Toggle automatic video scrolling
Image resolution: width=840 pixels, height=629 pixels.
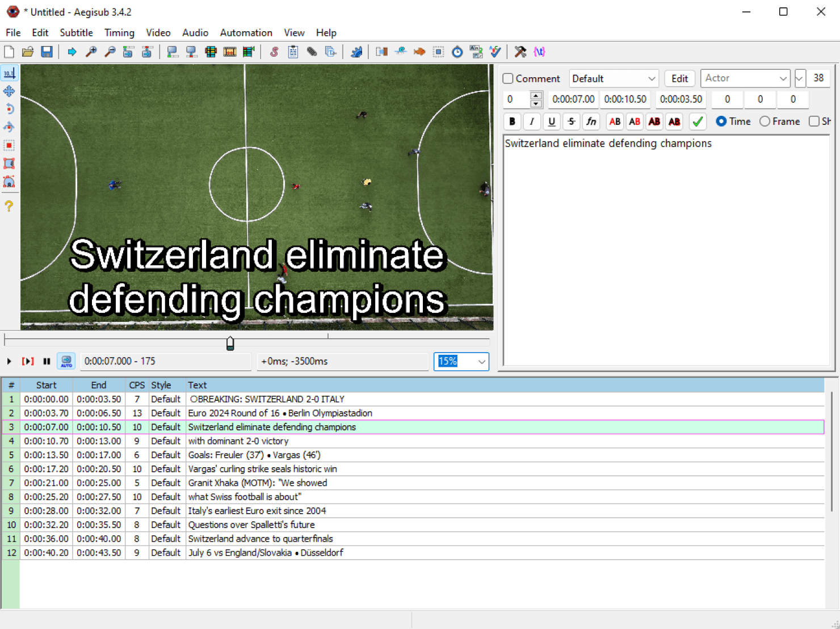(66, 361)
